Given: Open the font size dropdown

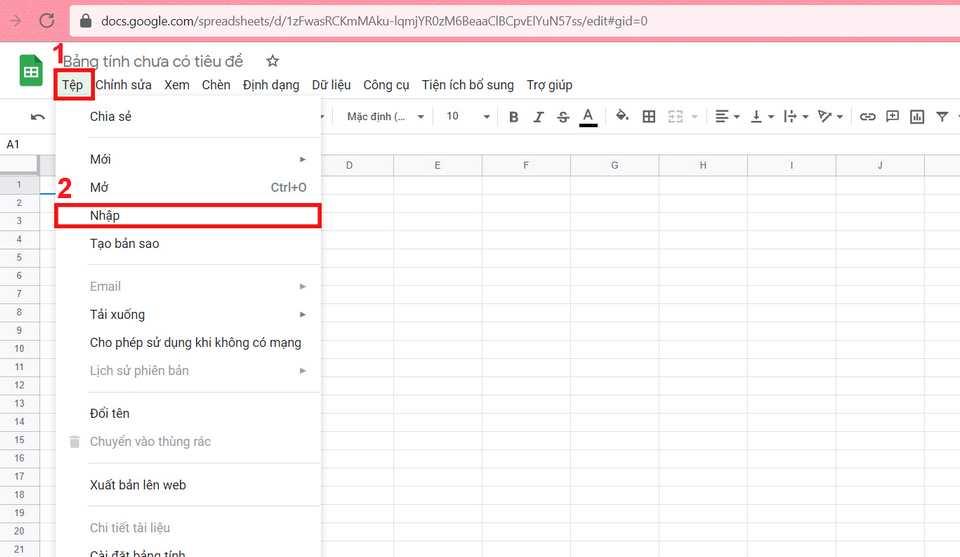Looking at the screenshot, I should point(467,117).
